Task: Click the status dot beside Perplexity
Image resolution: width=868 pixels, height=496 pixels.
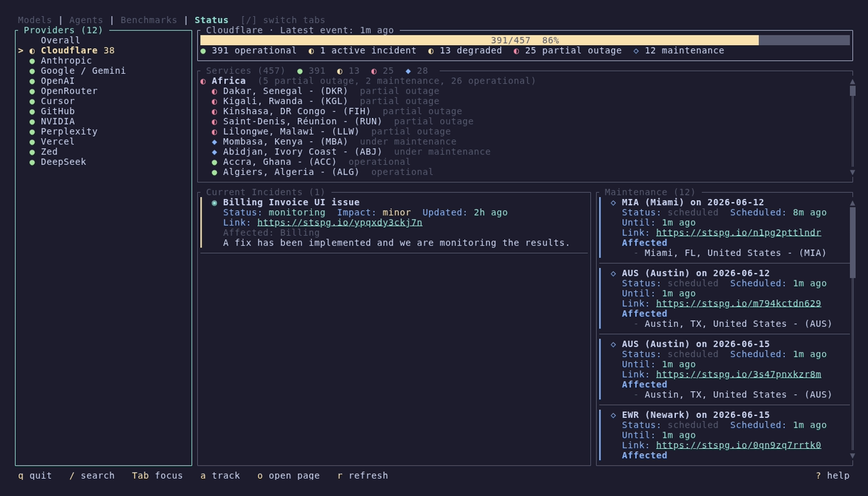Action: click(32, 131)
